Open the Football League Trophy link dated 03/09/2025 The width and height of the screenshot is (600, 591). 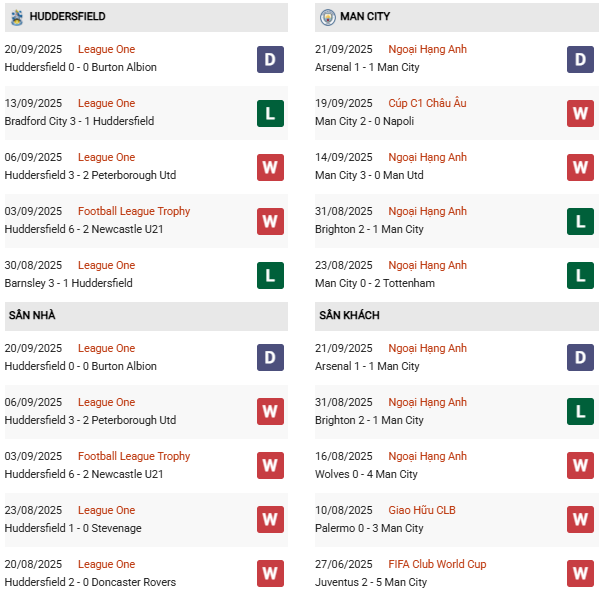134,211
